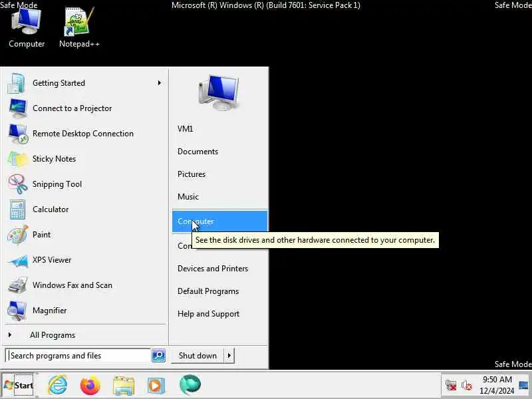Open the Computer desktop shortcut icon

click(26, 22)
